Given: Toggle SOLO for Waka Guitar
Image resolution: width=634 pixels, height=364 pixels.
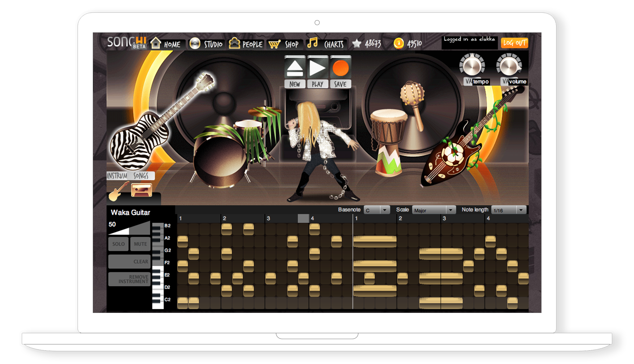Looking at the screenshot, I should (x=118, y=244).
